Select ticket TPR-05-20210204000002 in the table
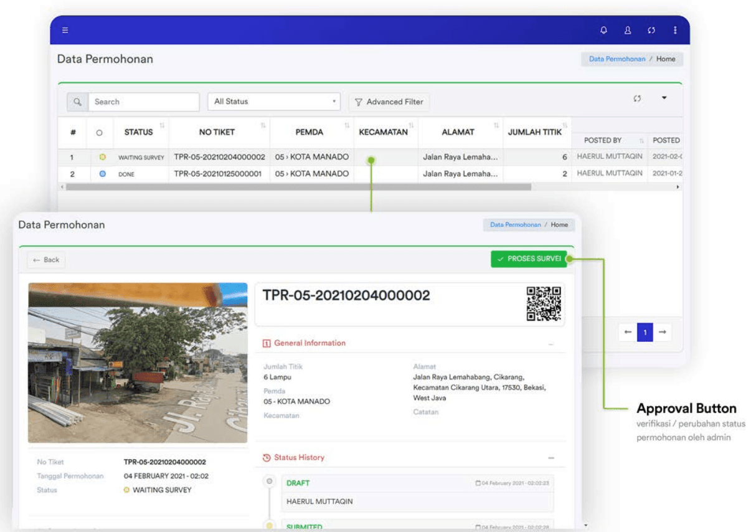 219,157
